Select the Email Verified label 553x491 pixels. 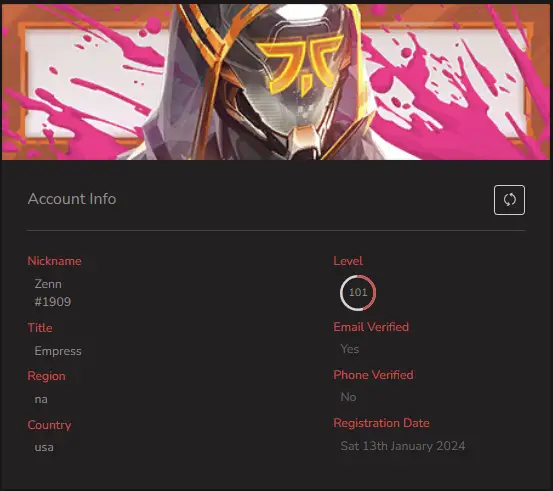coord(371,327)
